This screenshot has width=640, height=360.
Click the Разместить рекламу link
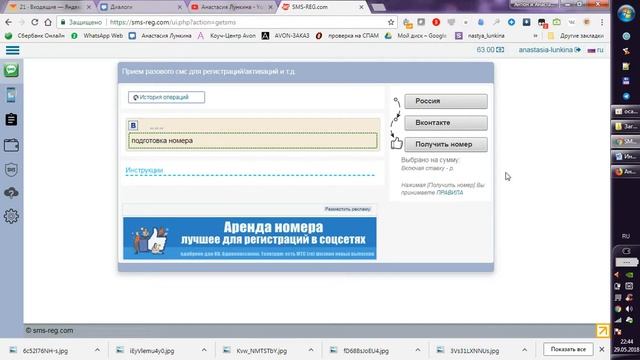point(347,209)
